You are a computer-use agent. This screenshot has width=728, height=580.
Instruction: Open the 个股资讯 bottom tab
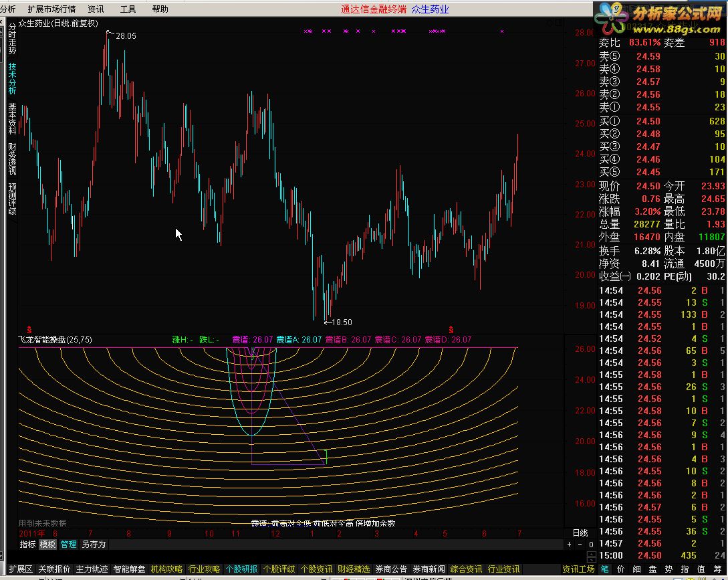pos(316,569)
